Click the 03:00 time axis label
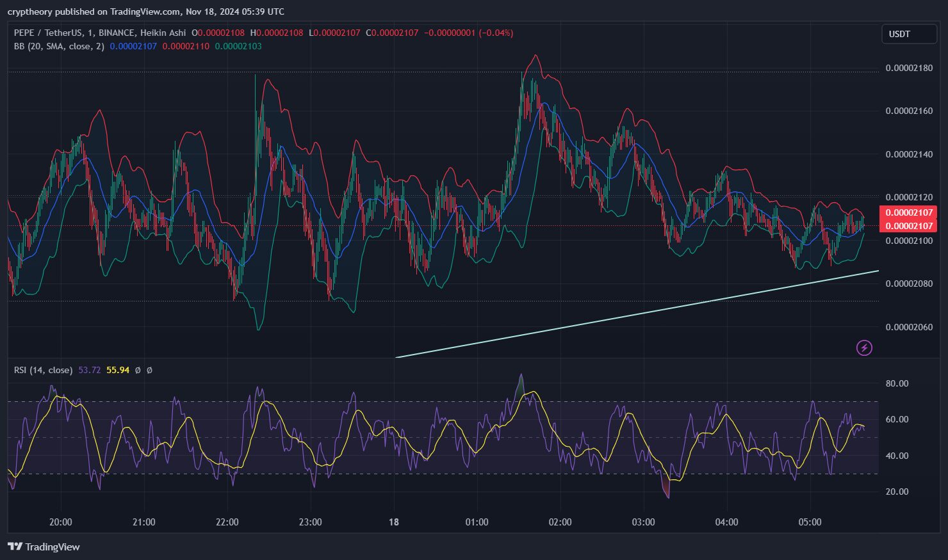Viewport: 948px width, 560px height. [643, 522]
